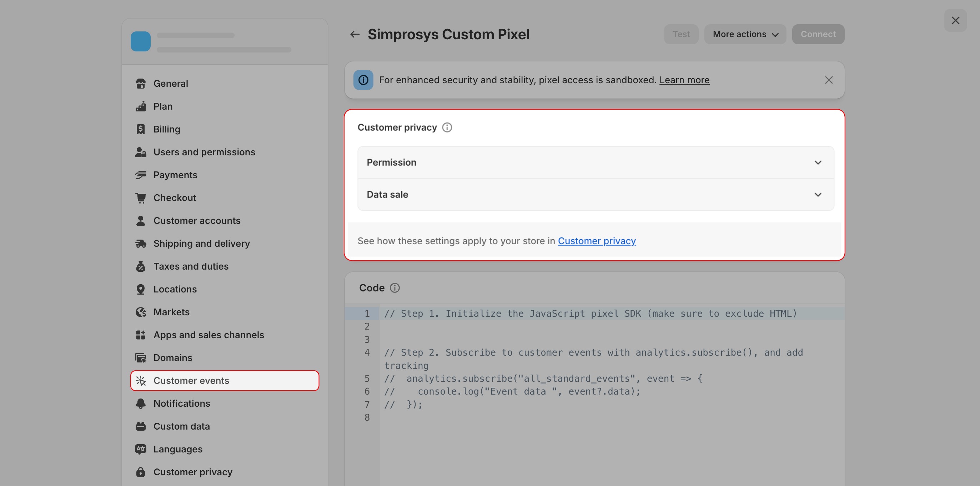This screenshot has height=486, width=980.
Task: Click the Test button
Action: click(681, 34)
